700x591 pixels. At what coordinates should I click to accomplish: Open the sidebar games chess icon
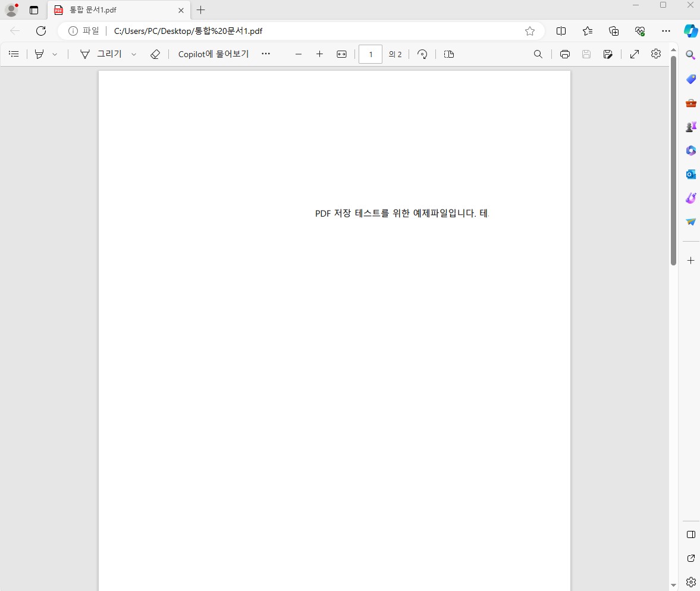point(690,127)
